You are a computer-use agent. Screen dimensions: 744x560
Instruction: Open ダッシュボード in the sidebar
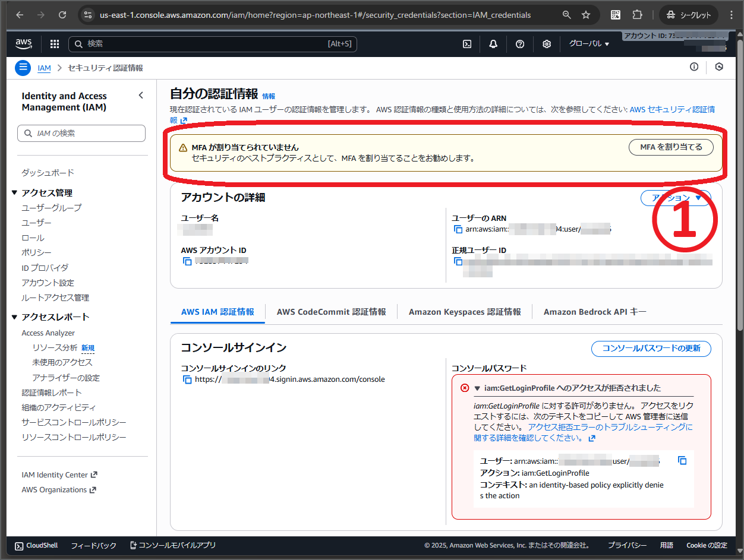point(48,173)
